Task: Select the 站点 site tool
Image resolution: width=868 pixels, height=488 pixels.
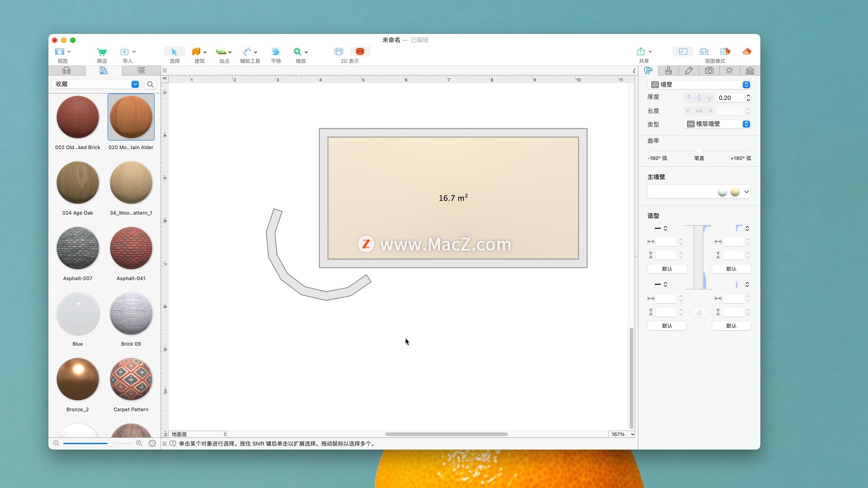Action: tap(221, 52)
